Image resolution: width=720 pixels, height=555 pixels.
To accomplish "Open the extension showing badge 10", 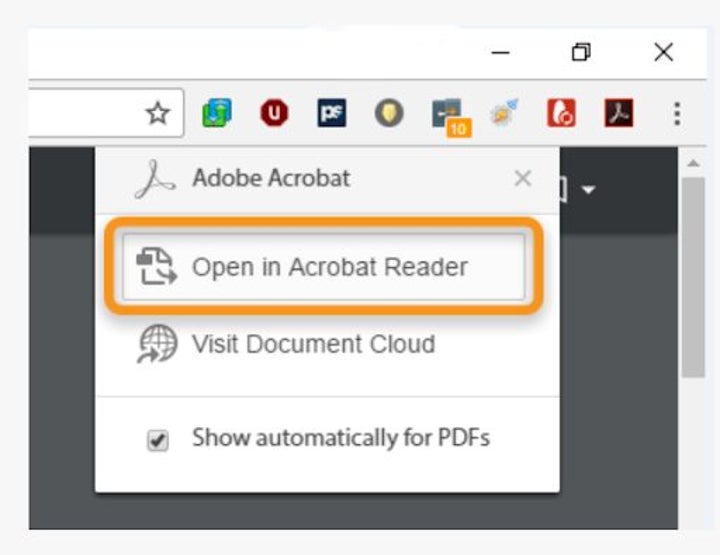I will [x=450, y=117].
